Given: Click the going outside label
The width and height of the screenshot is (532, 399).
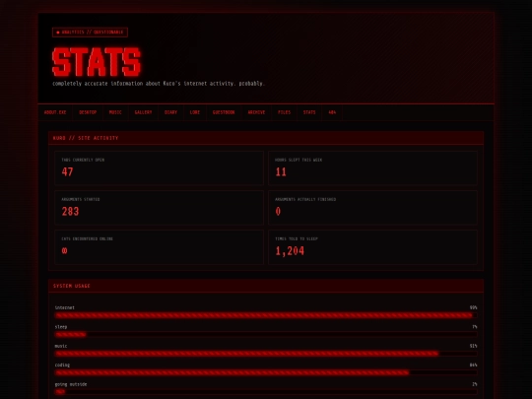Looking at the screenshot, I should click(x=71, y=384).
